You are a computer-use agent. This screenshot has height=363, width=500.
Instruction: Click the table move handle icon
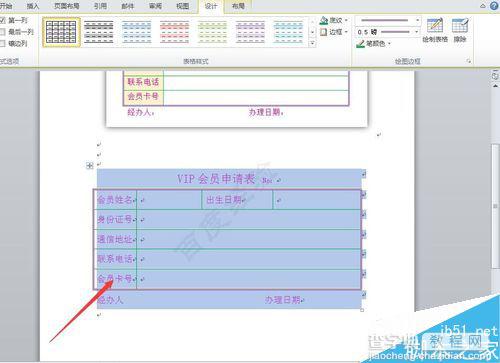[x=90, y=165]
